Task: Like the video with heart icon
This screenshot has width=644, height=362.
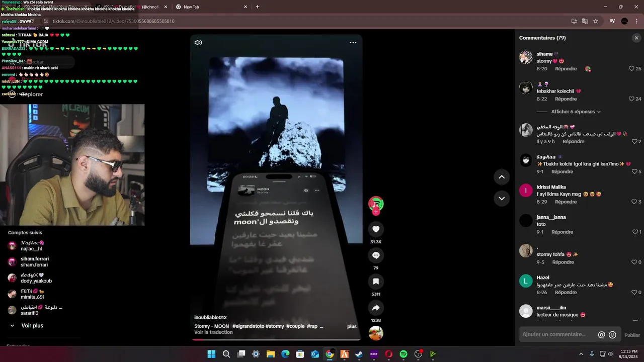Action: click(x=376, y=229)
